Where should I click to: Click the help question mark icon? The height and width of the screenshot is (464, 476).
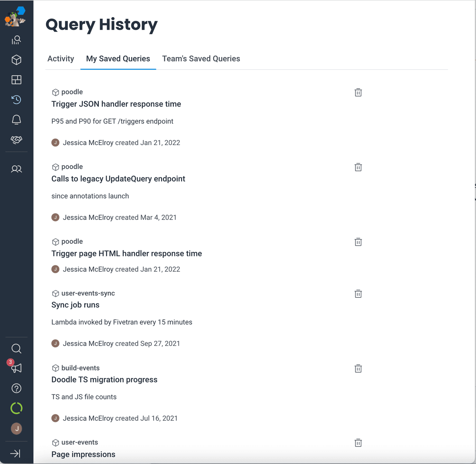tap(16, 388)
